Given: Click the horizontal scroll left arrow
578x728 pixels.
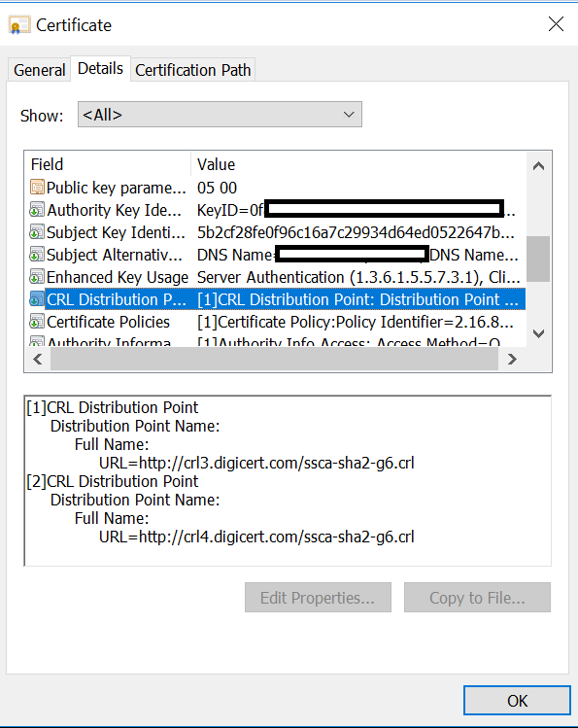Looking at the screenshot, I should point(38,359).
